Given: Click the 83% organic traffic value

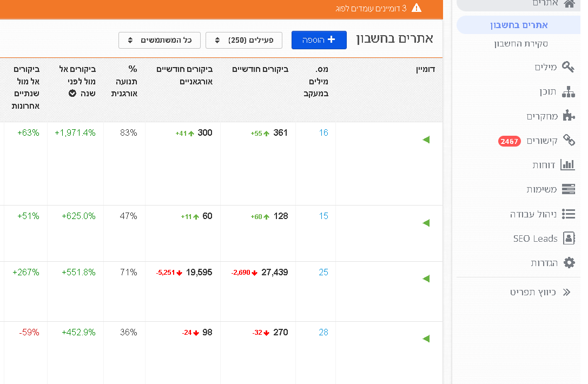Looking at the screenshot, I should pos(129,133).
